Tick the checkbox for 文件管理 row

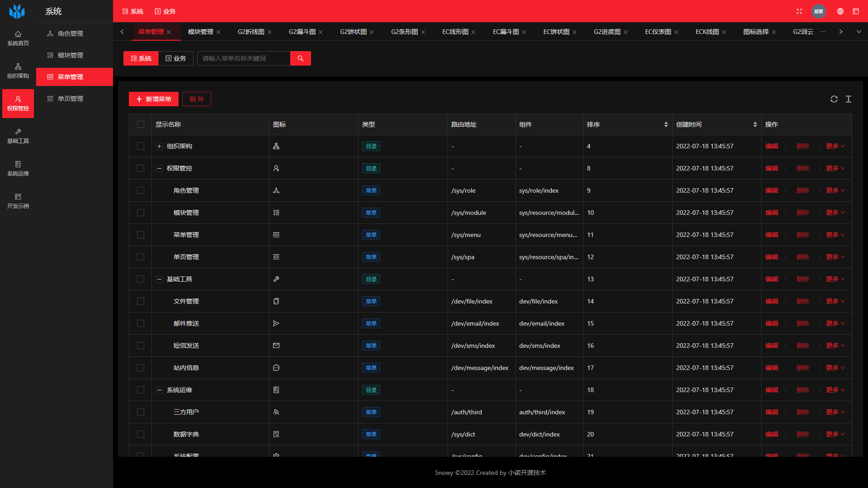pos(141,301)
